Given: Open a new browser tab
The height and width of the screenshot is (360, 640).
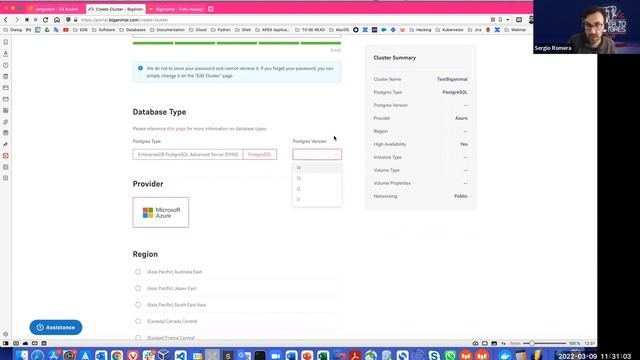Looking at the screenshot, I should tap(211, 9).
